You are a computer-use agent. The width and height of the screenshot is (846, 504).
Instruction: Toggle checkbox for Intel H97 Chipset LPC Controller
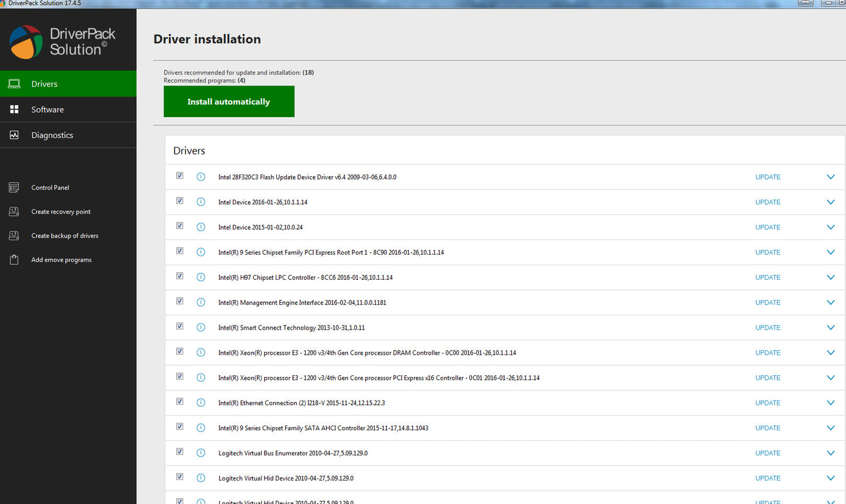180,276
